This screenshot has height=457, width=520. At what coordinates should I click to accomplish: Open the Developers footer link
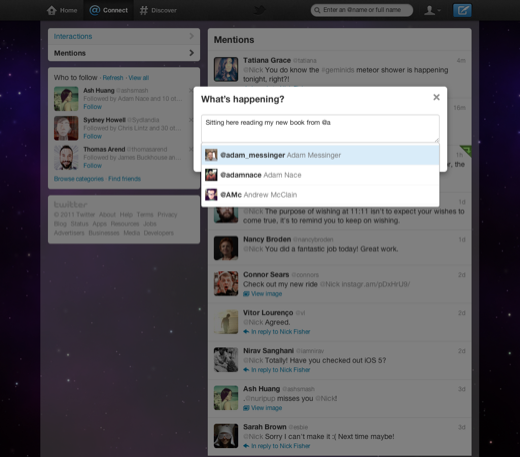[159, 233]
